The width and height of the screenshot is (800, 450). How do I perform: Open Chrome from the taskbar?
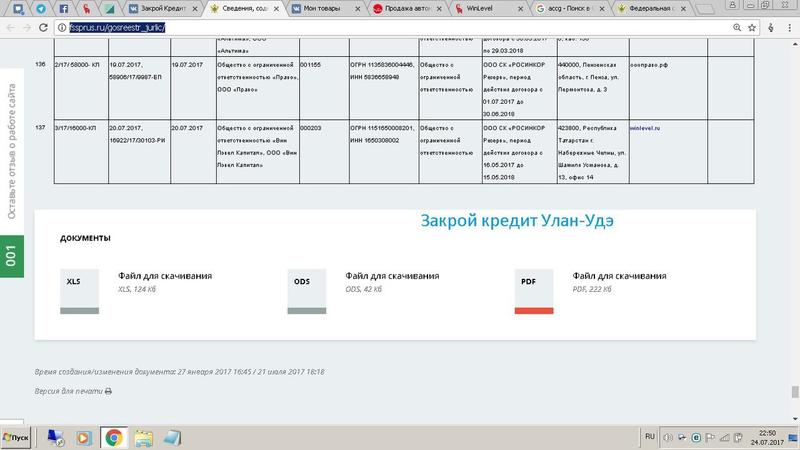pos(114,438)
